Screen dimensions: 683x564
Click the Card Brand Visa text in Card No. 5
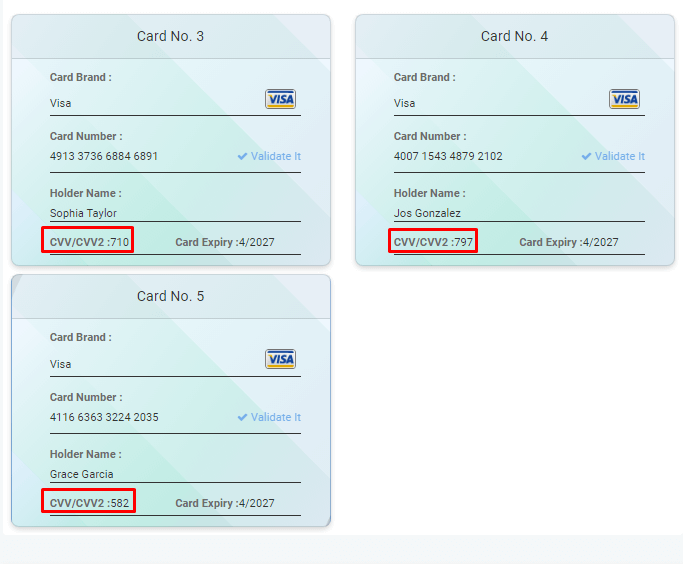61,364
